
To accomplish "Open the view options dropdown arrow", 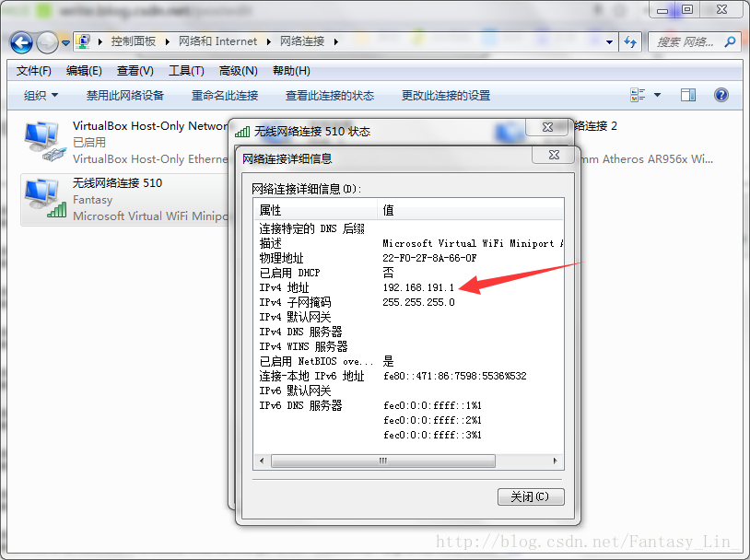I will (657, 95).
